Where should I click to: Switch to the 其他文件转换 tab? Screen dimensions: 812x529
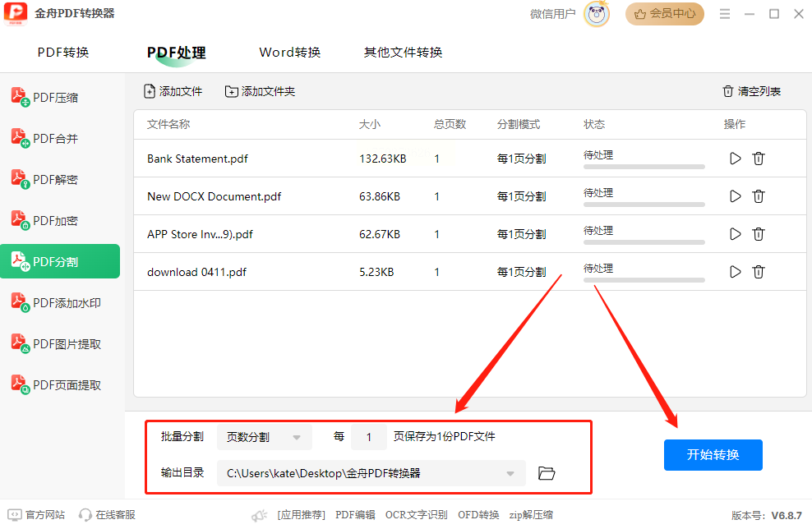(403, 53)
